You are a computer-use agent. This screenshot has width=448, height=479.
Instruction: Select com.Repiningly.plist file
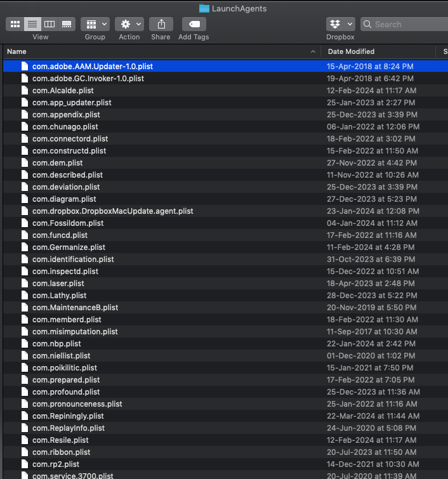pos(225,416)
